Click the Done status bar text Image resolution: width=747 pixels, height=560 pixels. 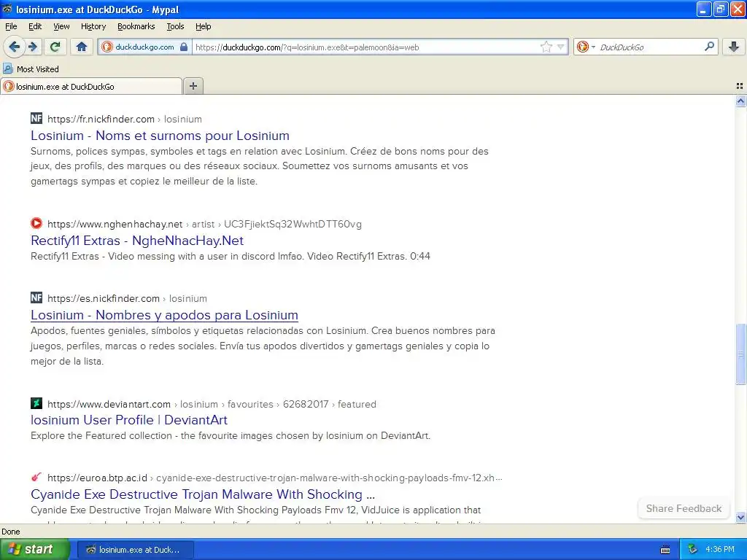click(x=10, y=532)
